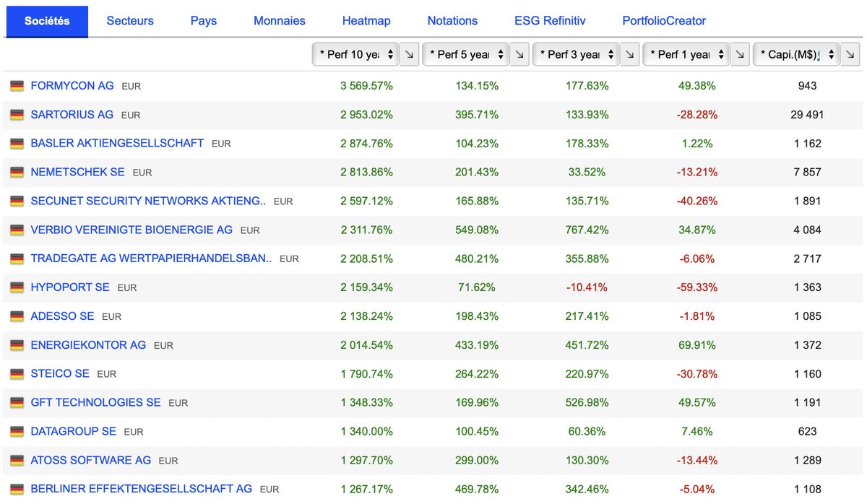
Task: Click the flag icon beside VERBIO VEREINIGTE BIOENERGIE
Action: point(17,230)
